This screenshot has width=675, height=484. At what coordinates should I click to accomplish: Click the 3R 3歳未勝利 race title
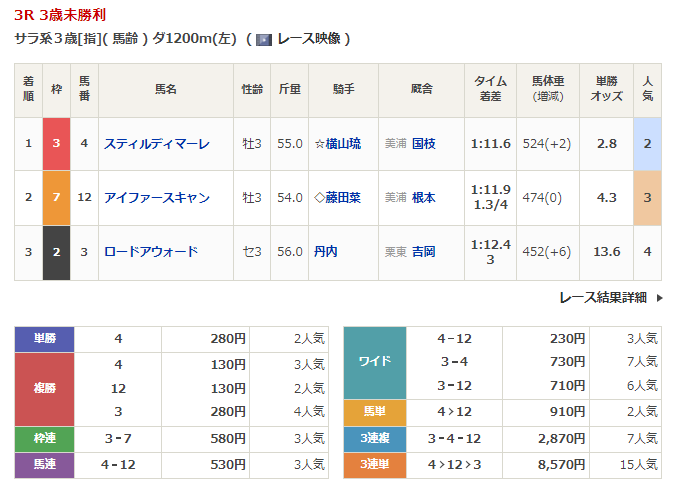pyautogui.click(x=61, y=15)
